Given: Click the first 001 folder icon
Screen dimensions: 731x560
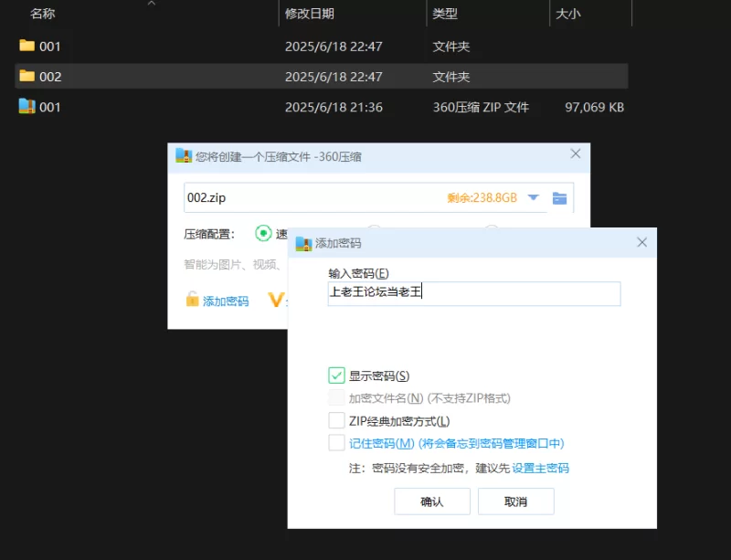Looking at the screenshot, I should point(26,46).
